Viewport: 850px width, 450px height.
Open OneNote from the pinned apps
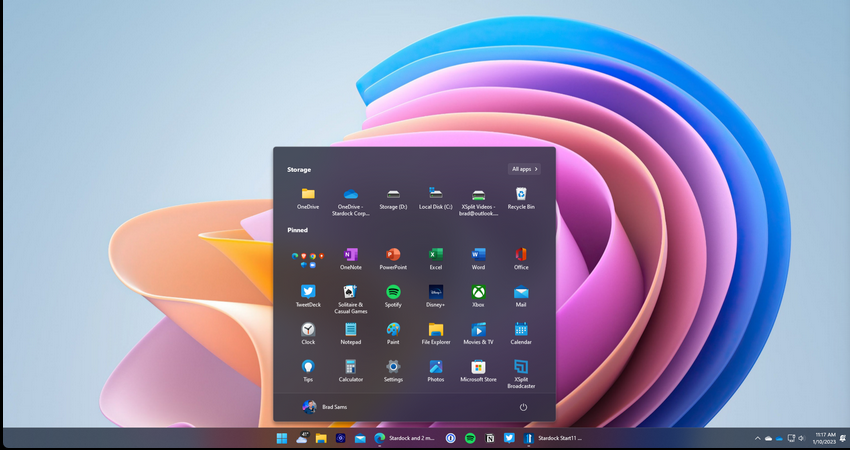[x=351, y=256]
